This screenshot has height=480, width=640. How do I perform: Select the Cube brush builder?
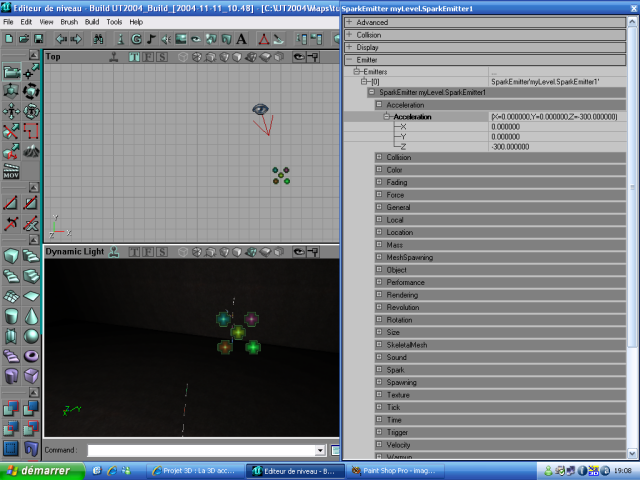[x=10, y=256]
